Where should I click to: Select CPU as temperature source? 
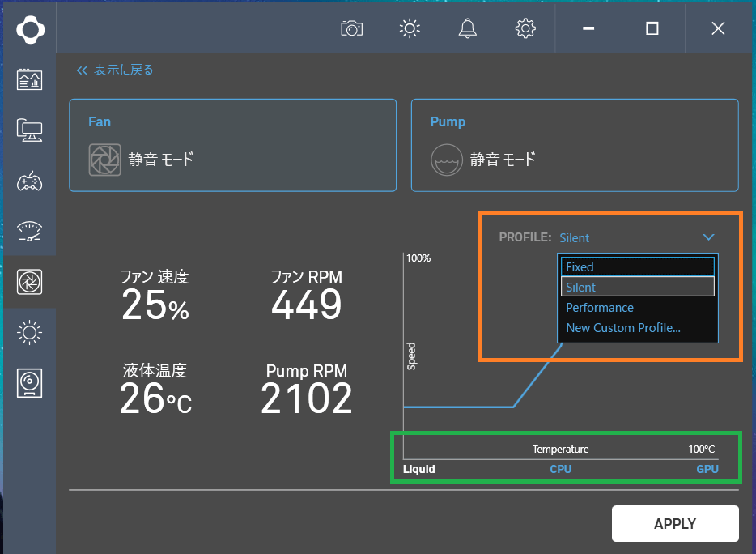point(561,469)
